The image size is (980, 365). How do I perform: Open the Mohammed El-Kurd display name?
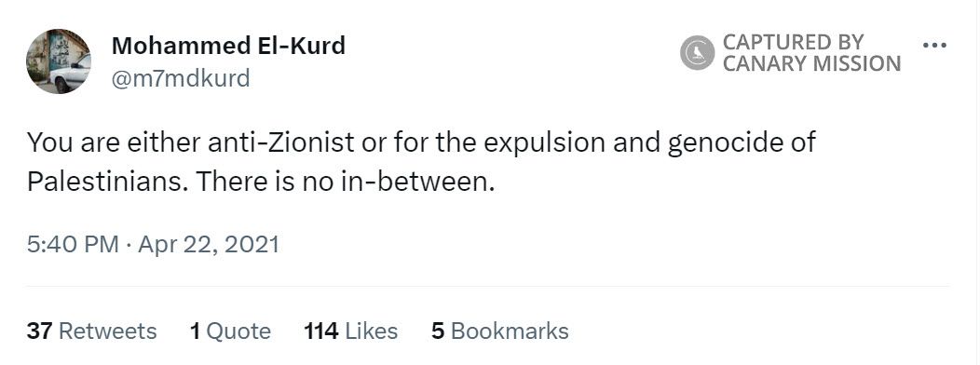click(228, 46)
